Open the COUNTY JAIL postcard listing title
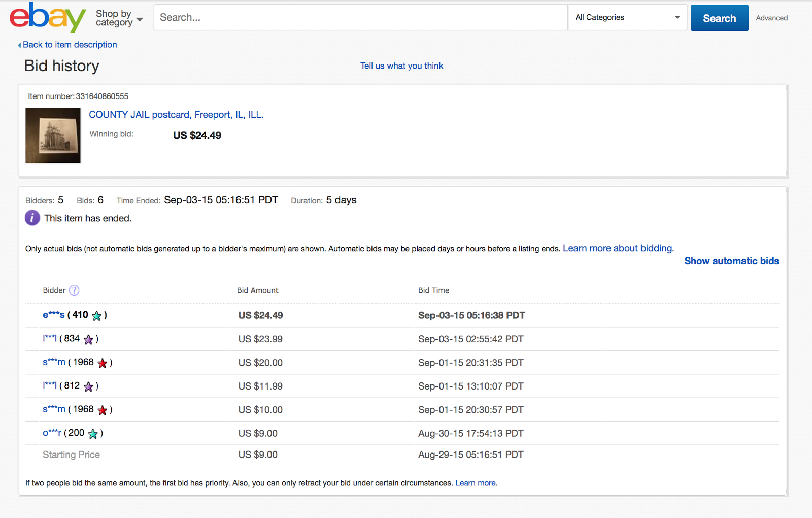Screen dimensions: 812x518 coord(176,115)
